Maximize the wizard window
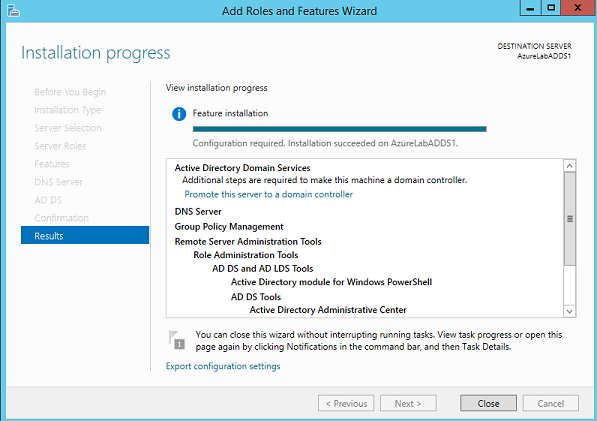 pos(551,8)
